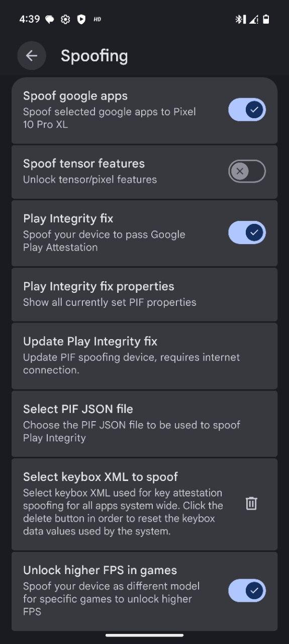Tap the bottom navigation gesture bar
Image resolution: width=289 pixels, height=644 pixels.
point(144,635)
